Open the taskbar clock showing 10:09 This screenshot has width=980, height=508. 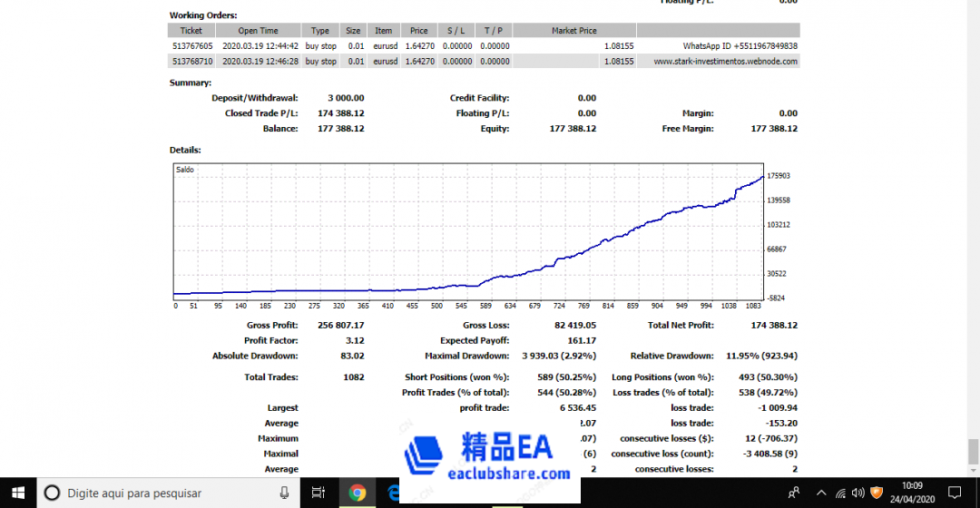[912, 493]
